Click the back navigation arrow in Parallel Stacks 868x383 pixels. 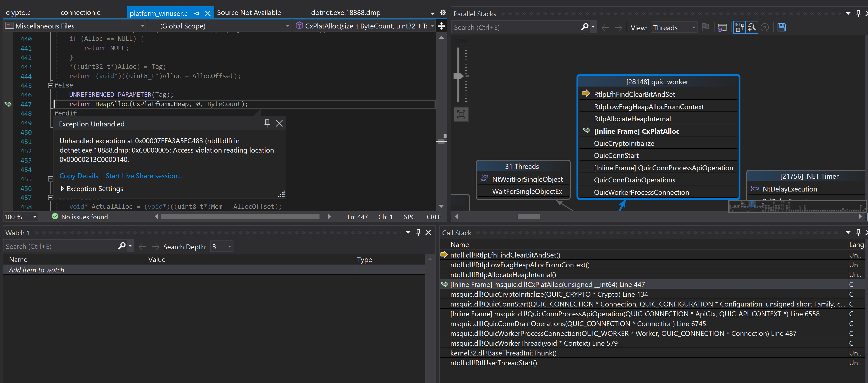605,28
